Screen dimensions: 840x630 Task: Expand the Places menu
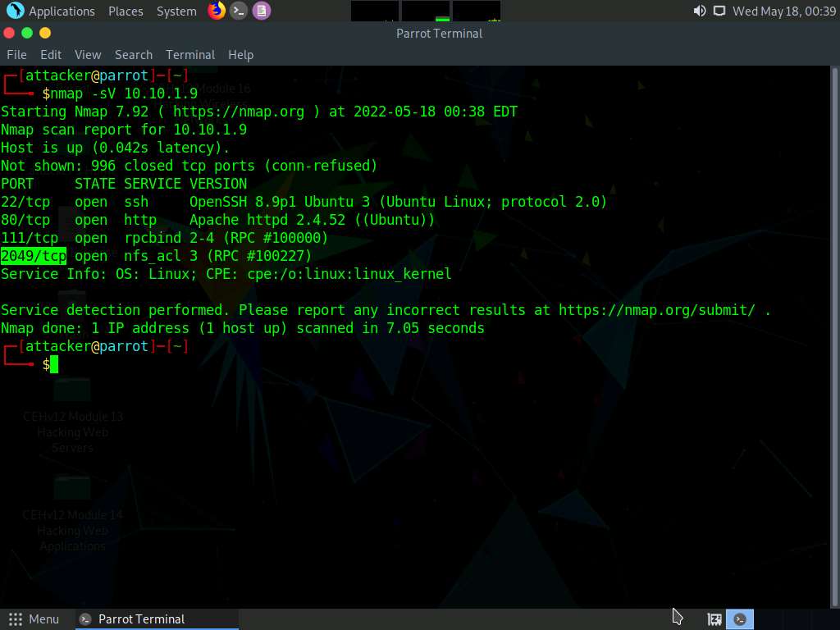pos(126,11)
